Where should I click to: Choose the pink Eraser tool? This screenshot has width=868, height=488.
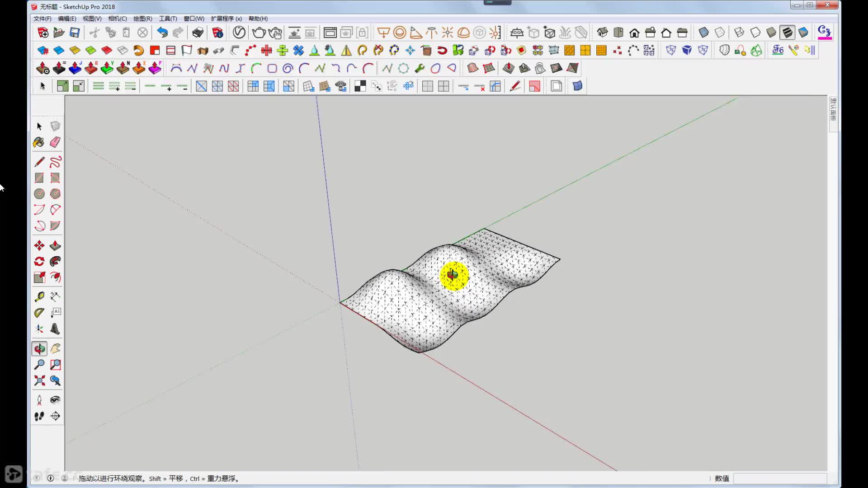pyautogui.click(x=55, y=142)
